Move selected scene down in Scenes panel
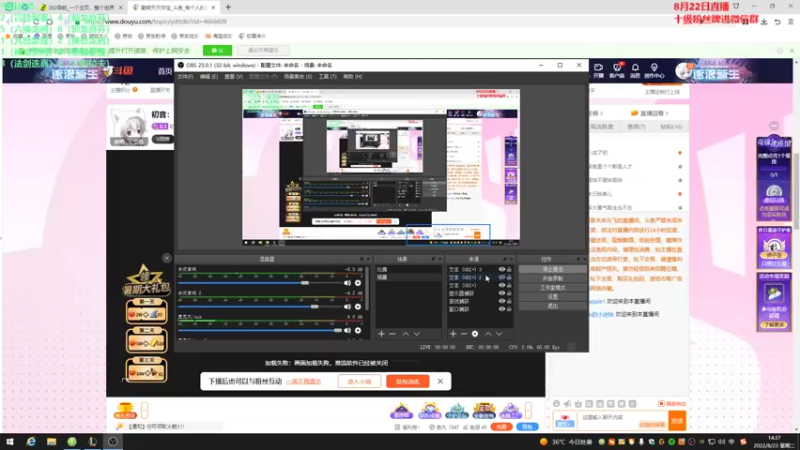800x450 pixels. 417,334
